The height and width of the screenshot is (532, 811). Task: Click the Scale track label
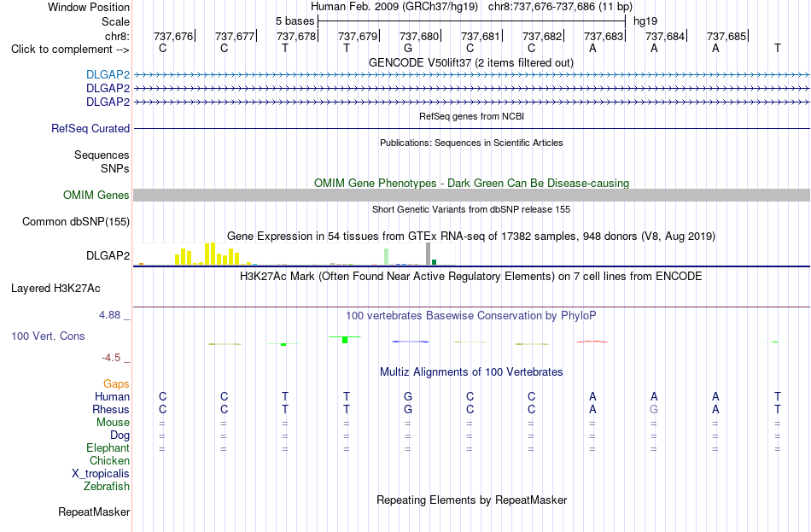point(115,21)
